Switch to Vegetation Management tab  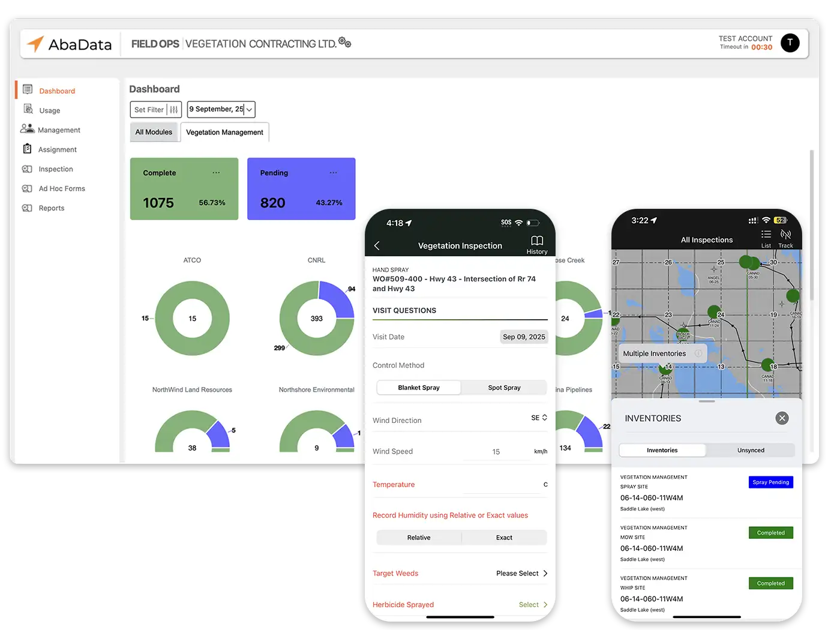[x=224, y=132]
